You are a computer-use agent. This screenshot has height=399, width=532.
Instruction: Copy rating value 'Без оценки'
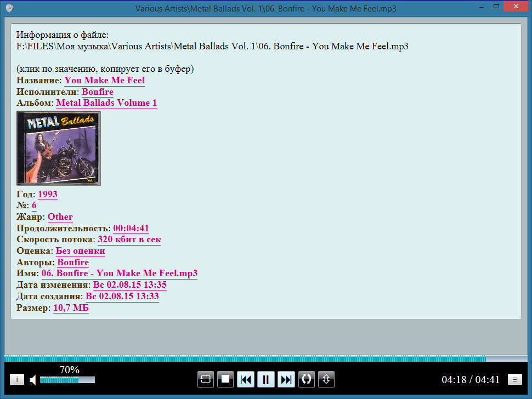coord(81,251)
